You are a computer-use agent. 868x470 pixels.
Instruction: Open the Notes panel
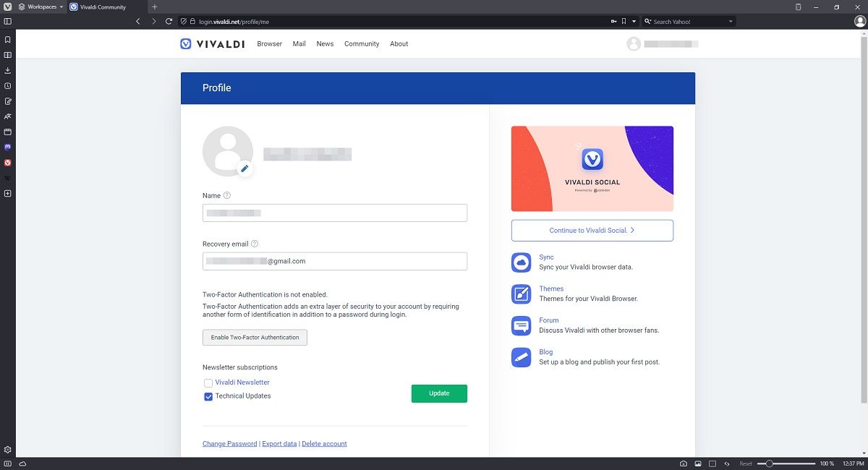point(7,101)
